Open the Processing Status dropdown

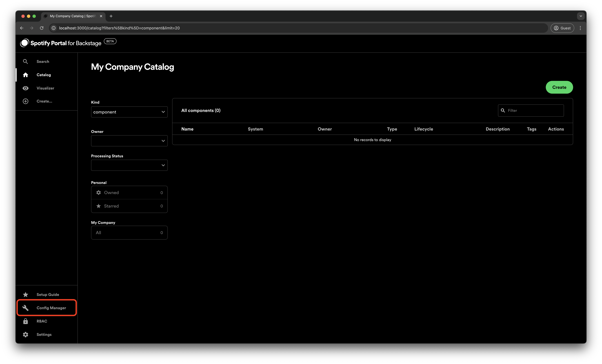[129, 165]
